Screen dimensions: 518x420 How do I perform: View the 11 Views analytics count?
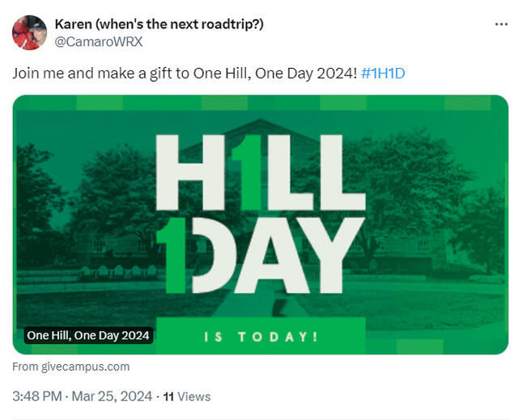tap(187, 397)
